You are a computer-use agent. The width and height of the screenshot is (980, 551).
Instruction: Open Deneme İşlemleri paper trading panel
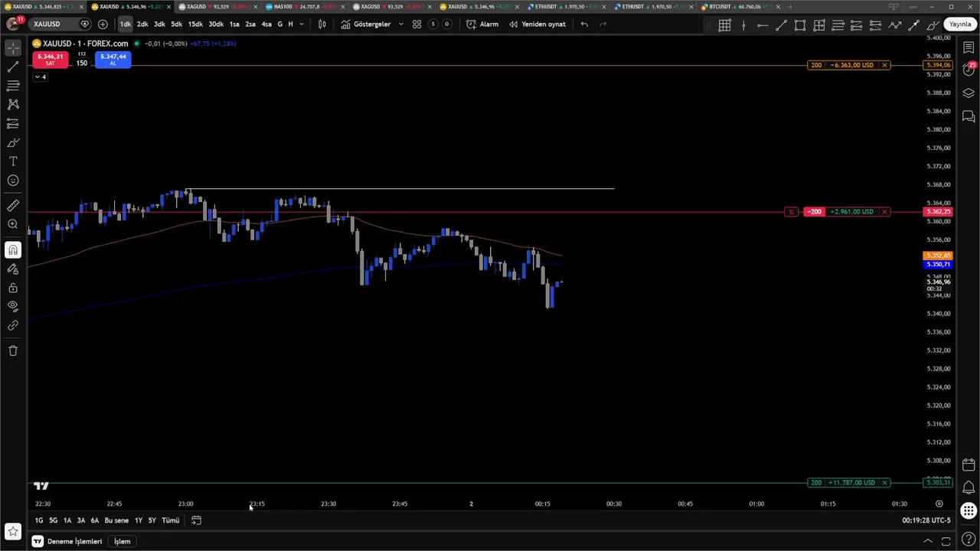click(x=67, y=541)
